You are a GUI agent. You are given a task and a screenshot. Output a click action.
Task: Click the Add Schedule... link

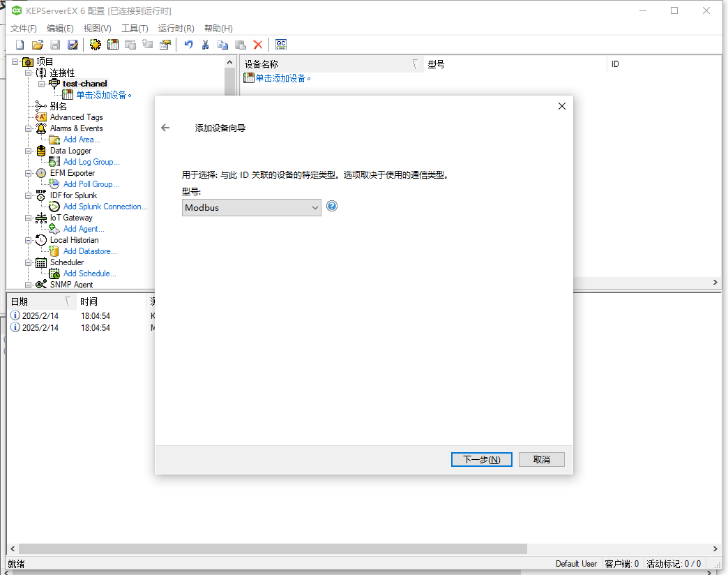click(90, 274)
